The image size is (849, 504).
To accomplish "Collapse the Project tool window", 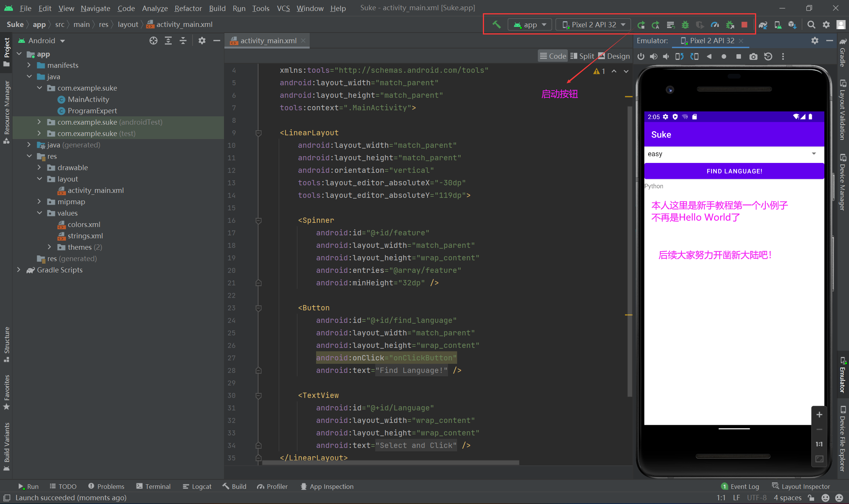I will (216, 41).
